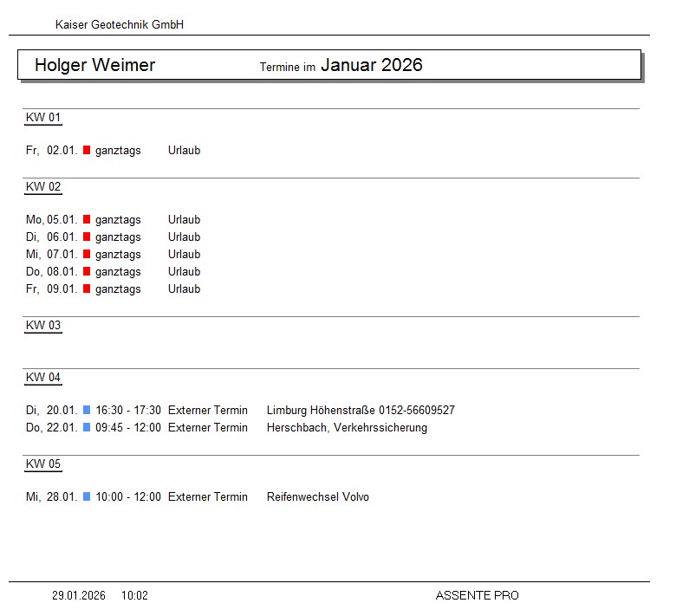Click the 29.01.2026 print date in footer
676x616 pixels.
79,595
